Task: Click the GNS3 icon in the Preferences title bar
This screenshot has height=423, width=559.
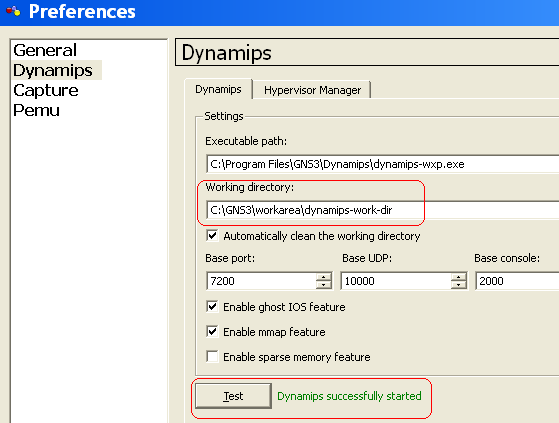Action: click(13, 11)
